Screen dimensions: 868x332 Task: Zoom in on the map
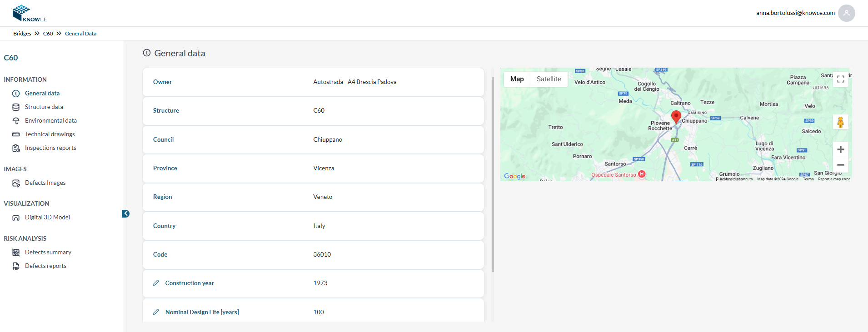point(840,149)
